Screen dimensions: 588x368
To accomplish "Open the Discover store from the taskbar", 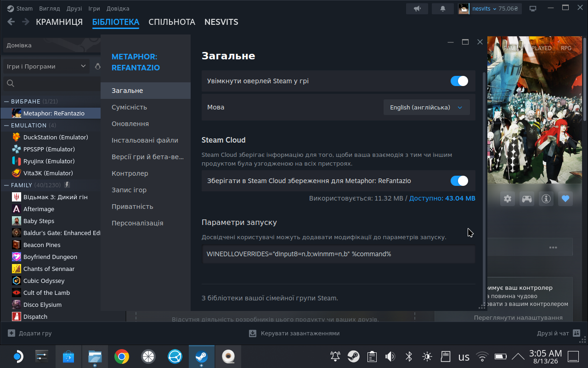I will pos(68,356).
